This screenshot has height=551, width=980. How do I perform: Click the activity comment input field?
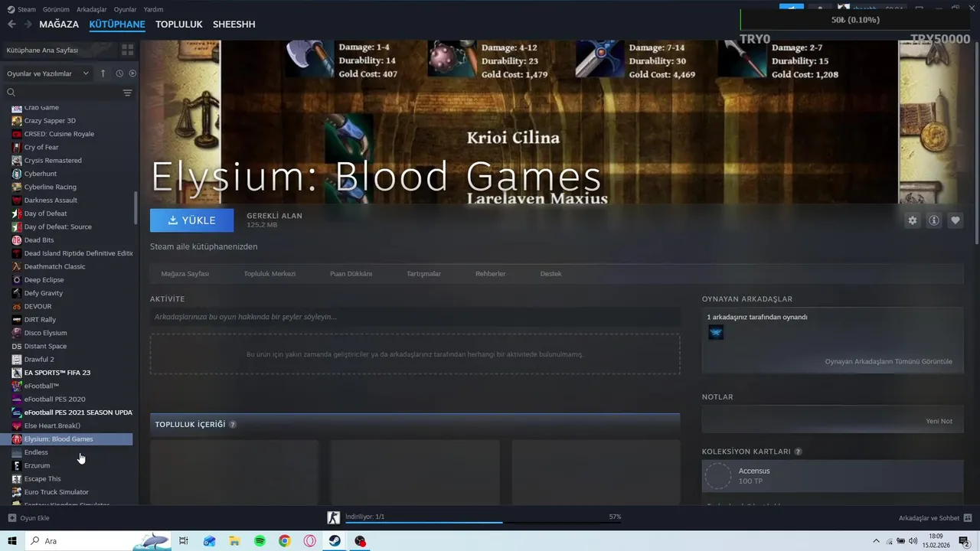(415, 317)
